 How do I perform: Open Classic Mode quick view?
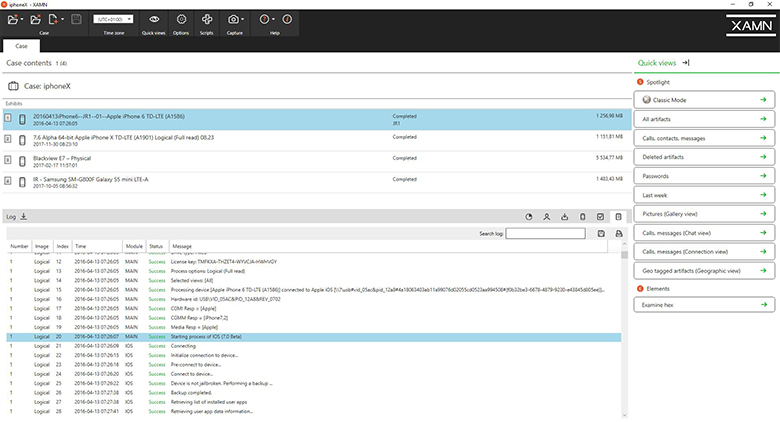704,100
